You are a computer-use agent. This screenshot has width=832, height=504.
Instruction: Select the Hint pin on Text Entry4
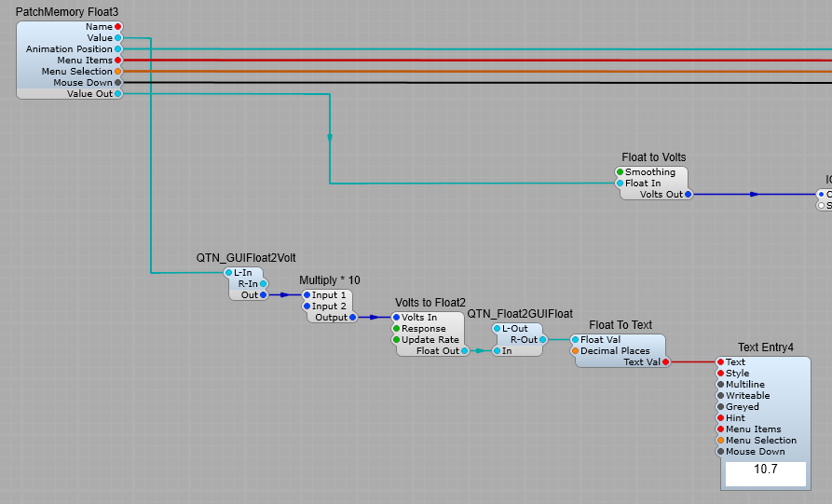720,418
